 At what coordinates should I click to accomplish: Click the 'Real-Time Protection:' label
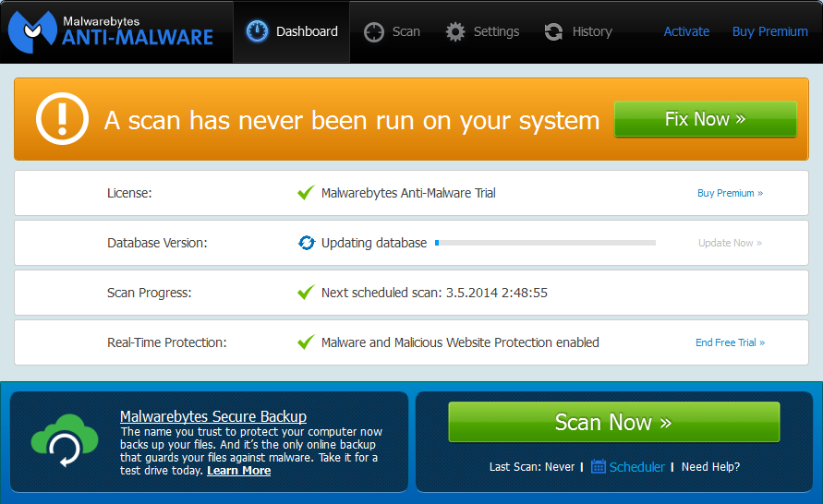coord(167,342)
